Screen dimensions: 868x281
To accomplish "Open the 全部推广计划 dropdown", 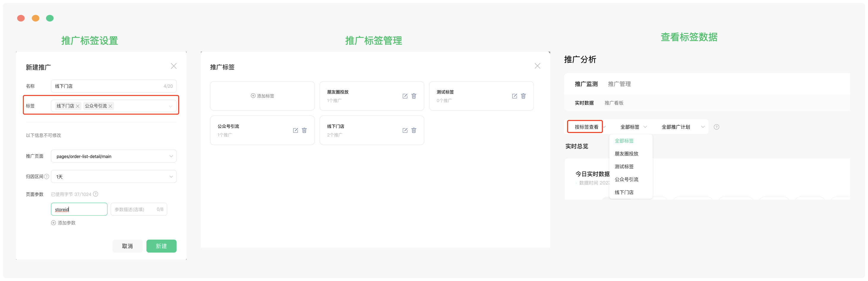I will pos(683,127).
